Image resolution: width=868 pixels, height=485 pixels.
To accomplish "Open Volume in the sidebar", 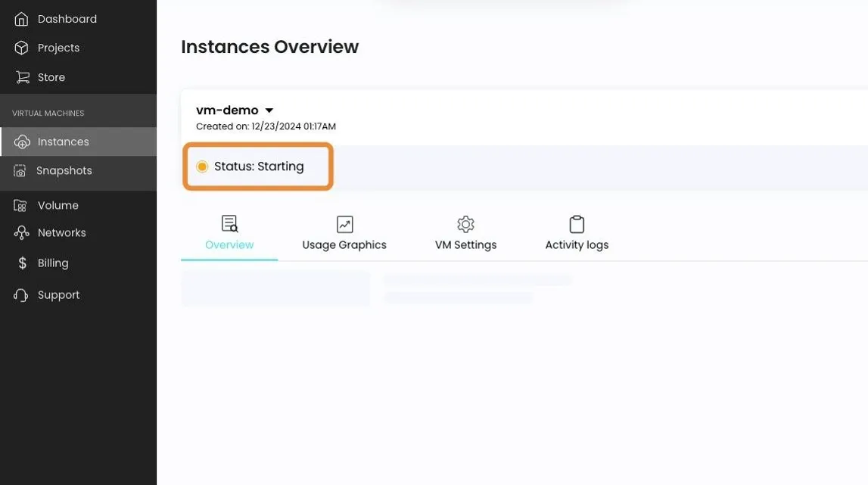I will coord(78,205).
